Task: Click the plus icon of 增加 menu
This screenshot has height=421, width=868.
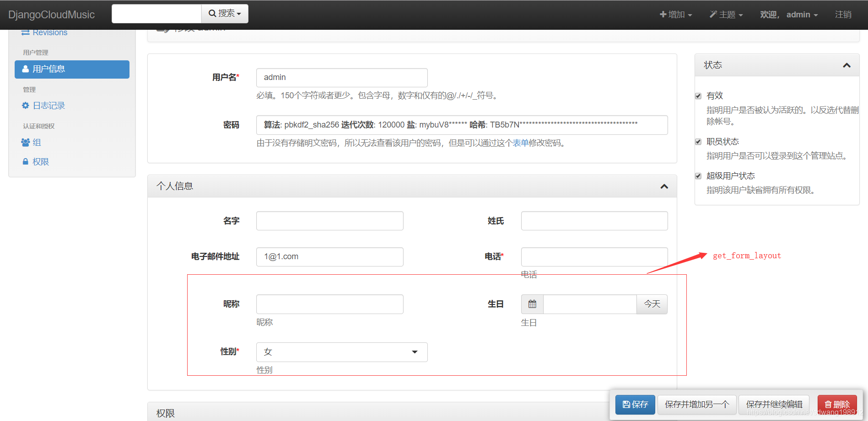Action: [x=663, y=15]
